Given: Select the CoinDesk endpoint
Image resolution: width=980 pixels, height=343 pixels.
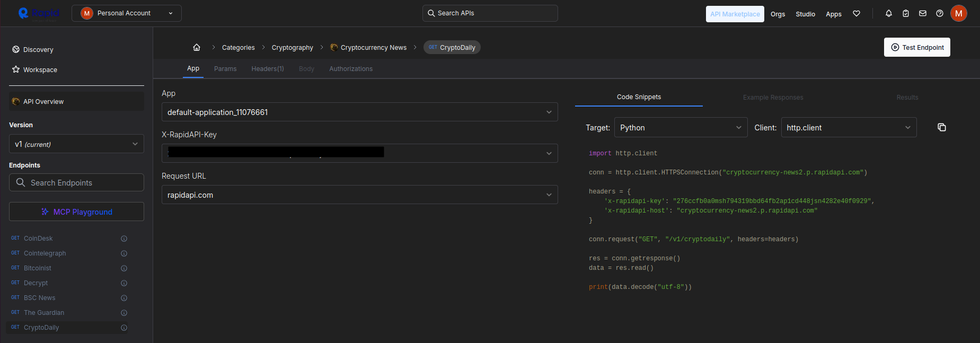Looking at the screenshot, I should click(x=38, y=239).
